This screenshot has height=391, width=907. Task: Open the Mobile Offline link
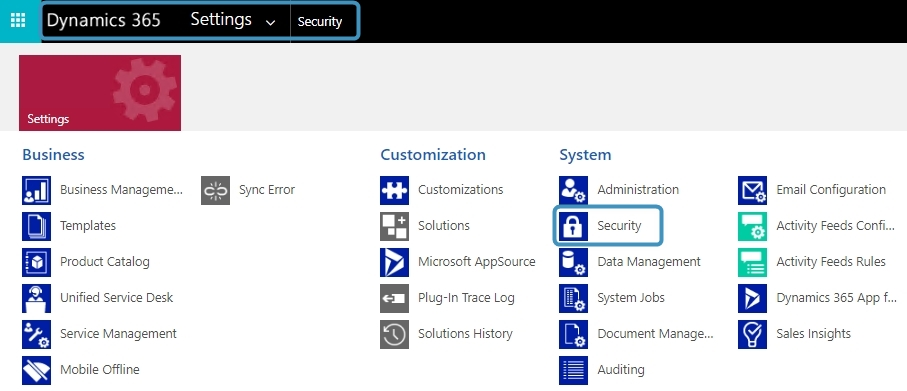point(100,370)
